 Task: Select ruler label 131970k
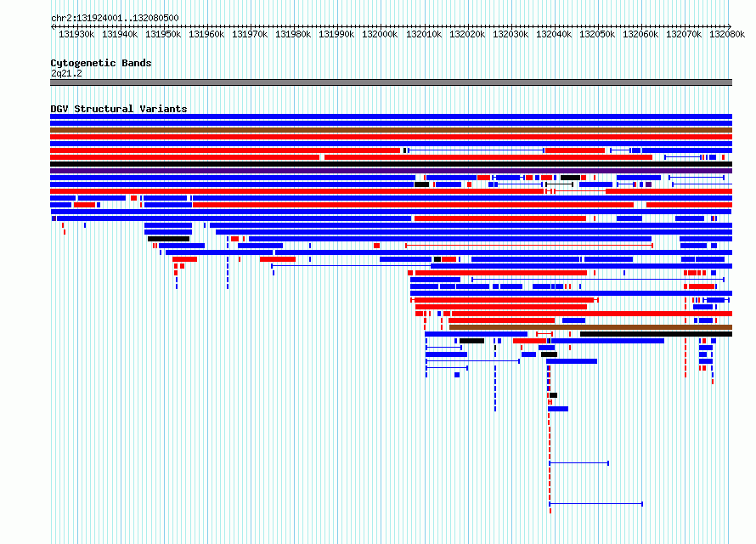(x=250, y=34)
